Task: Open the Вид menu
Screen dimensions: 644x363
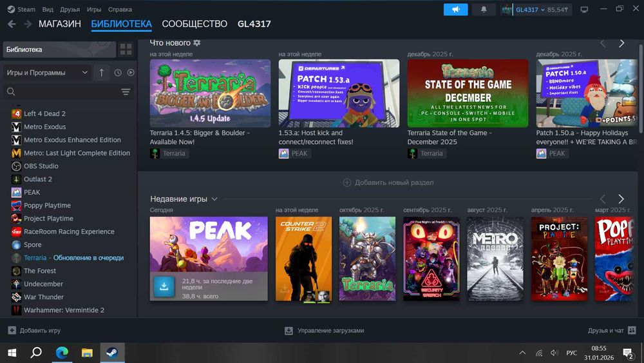Action: coord(48,9)
